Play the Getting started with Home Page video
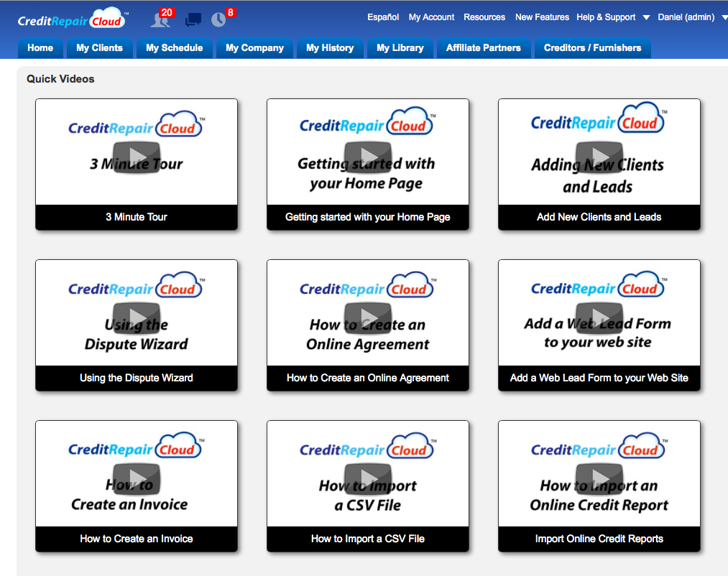 (x=368, y=157)
